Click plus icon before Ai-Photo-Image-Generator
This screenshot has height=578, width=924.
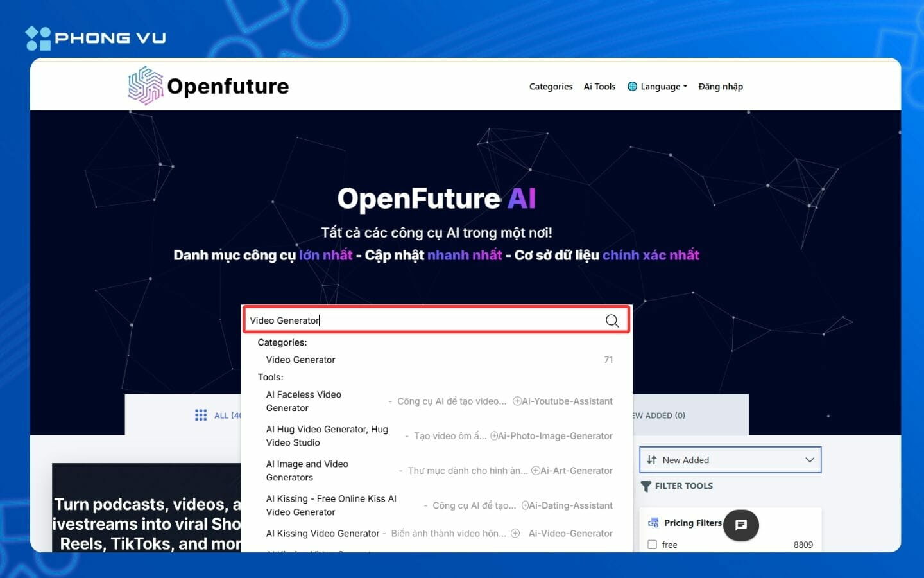tap(494, 436)
